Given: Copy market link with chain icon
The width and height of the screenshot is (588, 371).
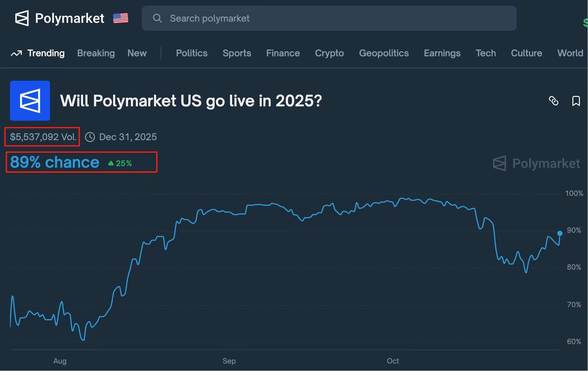Looking at the screenshot, I should pyautogui.click(x=553, y=101).
